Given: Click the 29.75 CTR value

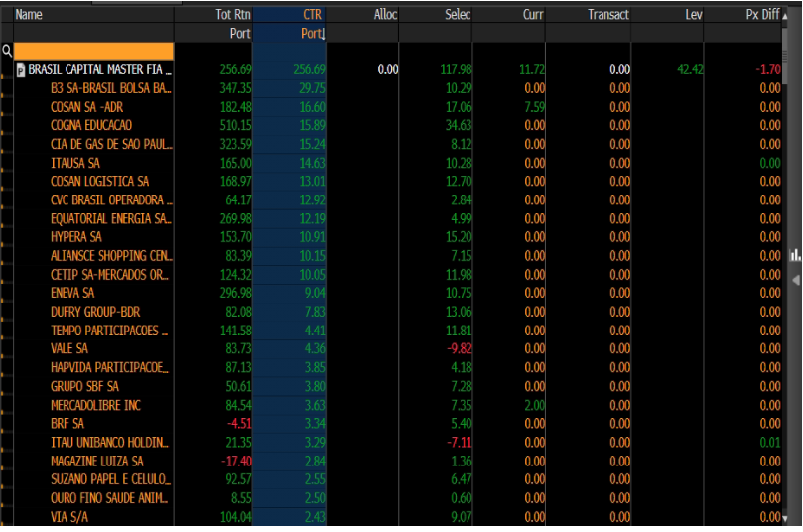Looking at the screenshot, I should (x=312, y=88).
